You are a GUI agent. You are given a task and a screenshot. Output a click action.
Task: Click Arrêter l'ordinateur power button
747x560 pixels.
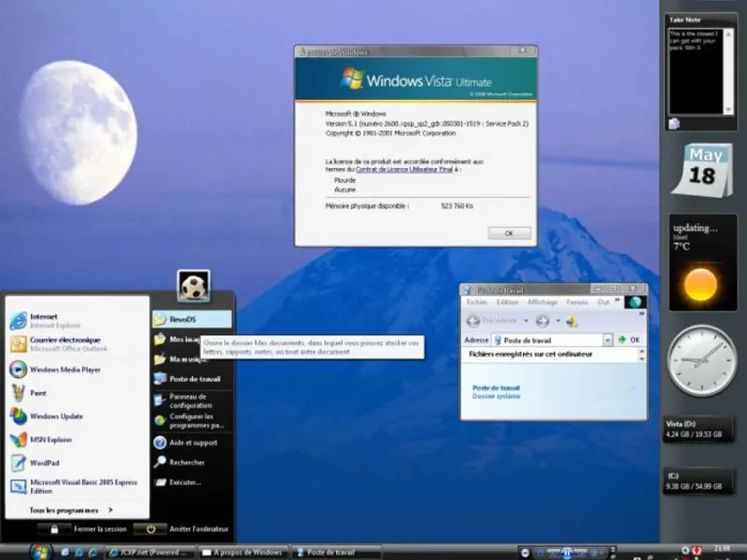(x=150, y=529)
